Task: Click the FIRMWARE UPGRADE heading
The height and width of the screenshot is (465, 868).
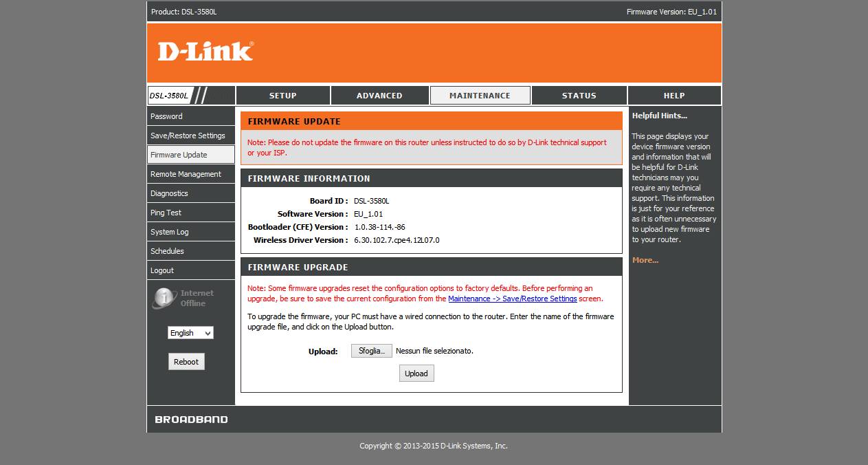Action: [298, 267]
